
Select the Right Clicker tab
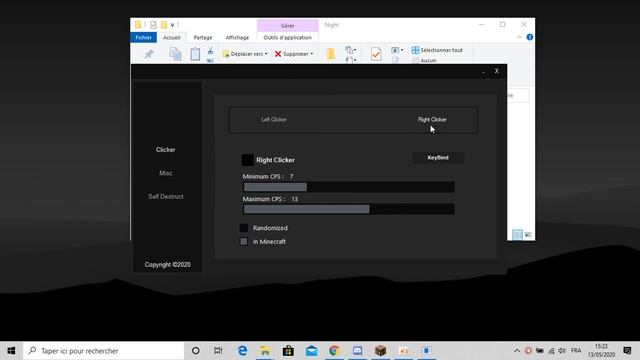coord(432,120)
